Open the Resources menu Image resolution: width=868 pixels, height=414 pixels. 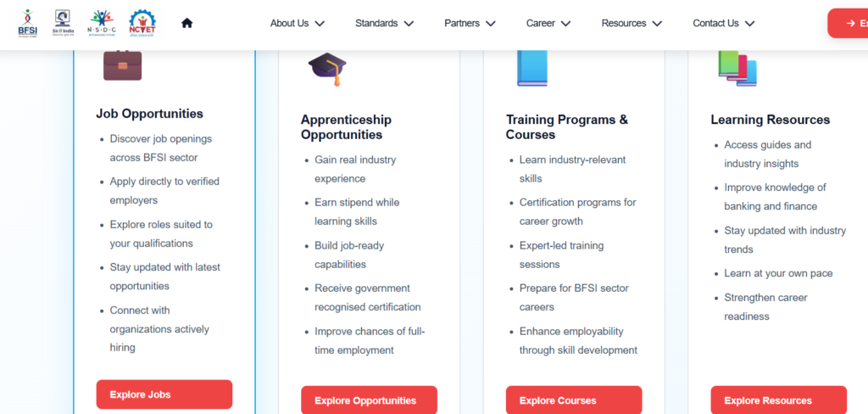(x=632, y=23)
